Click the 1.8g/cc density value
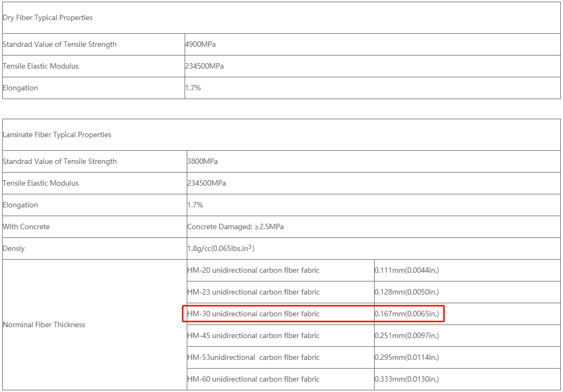The height and width of the screenshot is (392, 563). [x=221, y=249]
